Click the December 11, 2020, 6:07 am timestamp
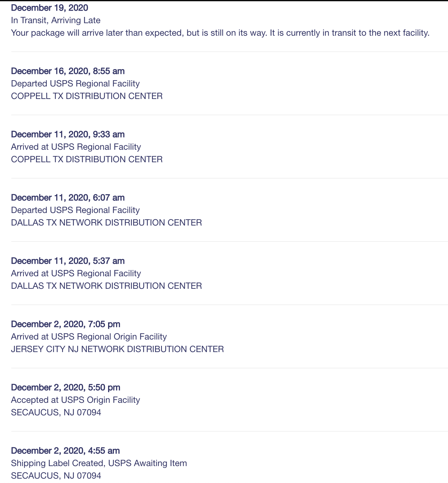 [68, 198]
